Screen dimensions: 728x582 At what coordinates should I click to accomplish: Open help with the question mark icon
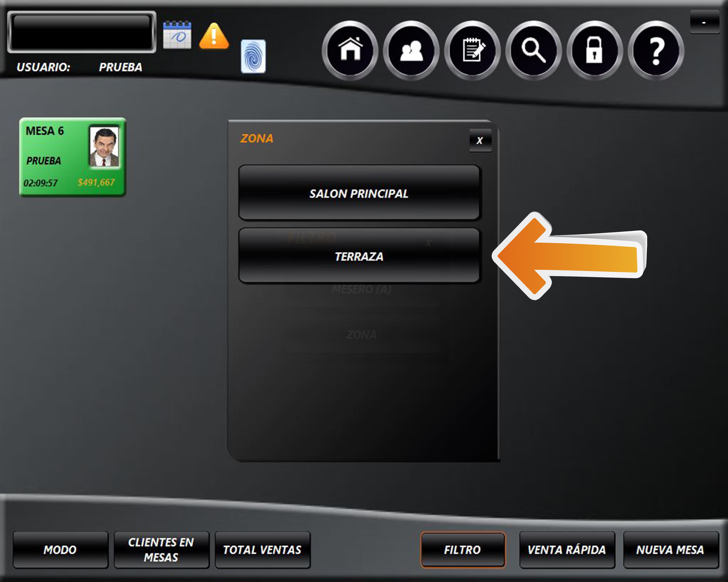pyautogui.click(x=656, y=50)
